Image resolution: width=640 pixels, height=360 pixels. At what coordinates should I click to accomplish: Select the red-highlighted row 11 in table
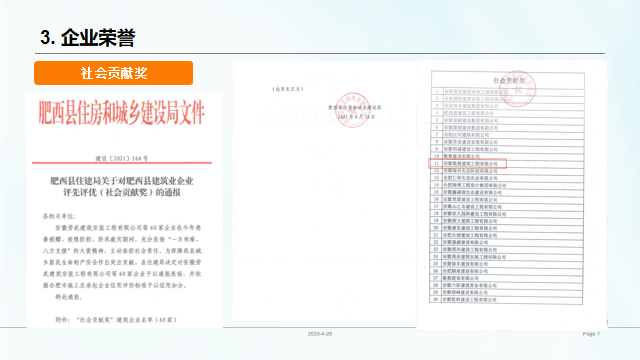[x=467, y=163]
